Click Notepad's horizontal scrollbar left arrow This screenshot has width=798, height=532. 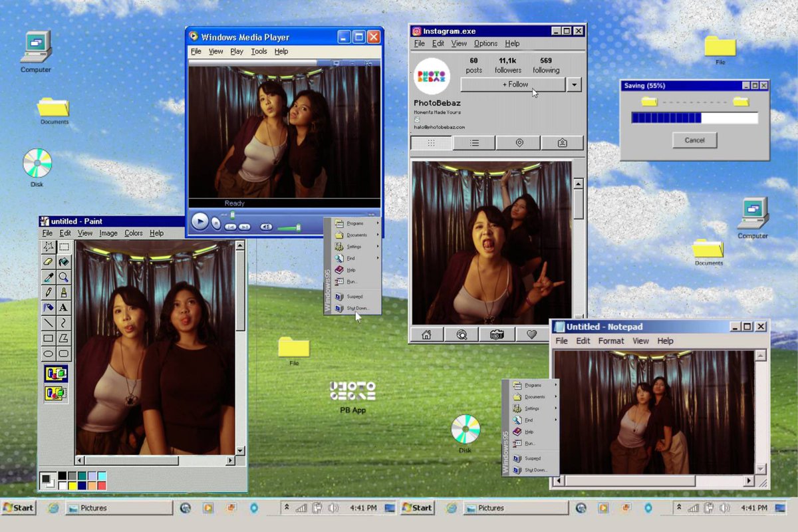559,481
